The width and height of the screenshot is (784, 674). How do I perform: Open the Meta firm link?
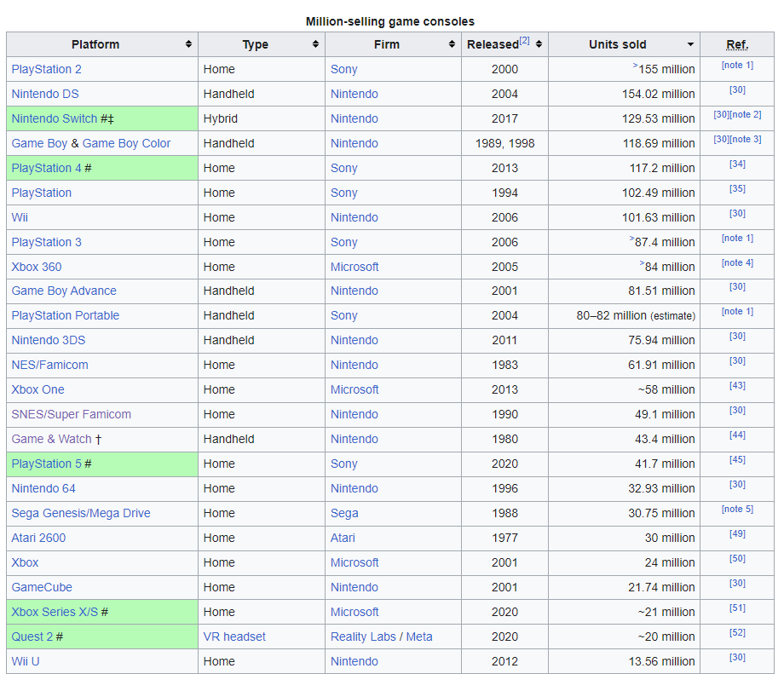tap(419, 637)
